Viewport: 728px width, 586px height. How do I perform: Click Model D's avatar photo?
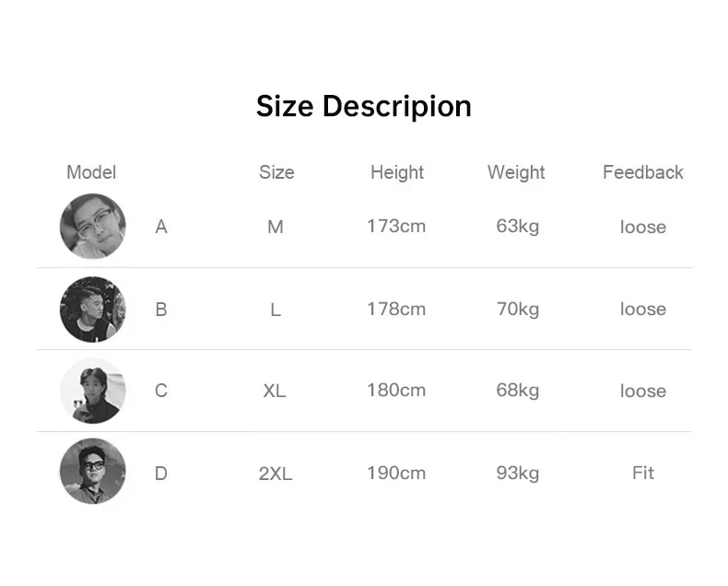(x=92, y=472)
